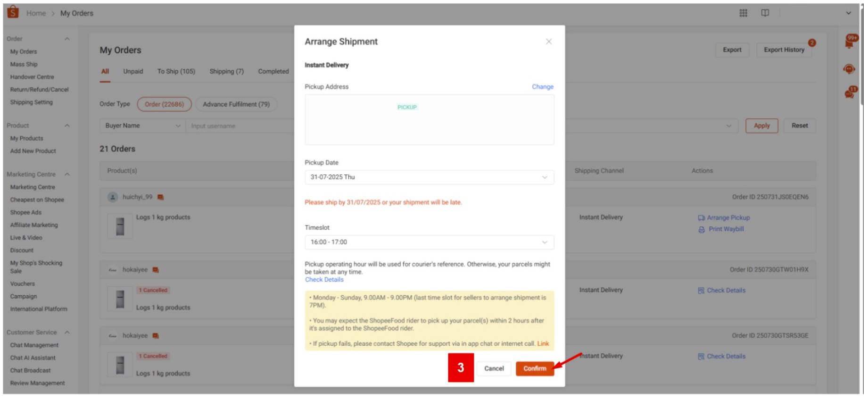Open Chat AI Assistant in sidebar
This screenshot has width=868, height=400.
33,358
